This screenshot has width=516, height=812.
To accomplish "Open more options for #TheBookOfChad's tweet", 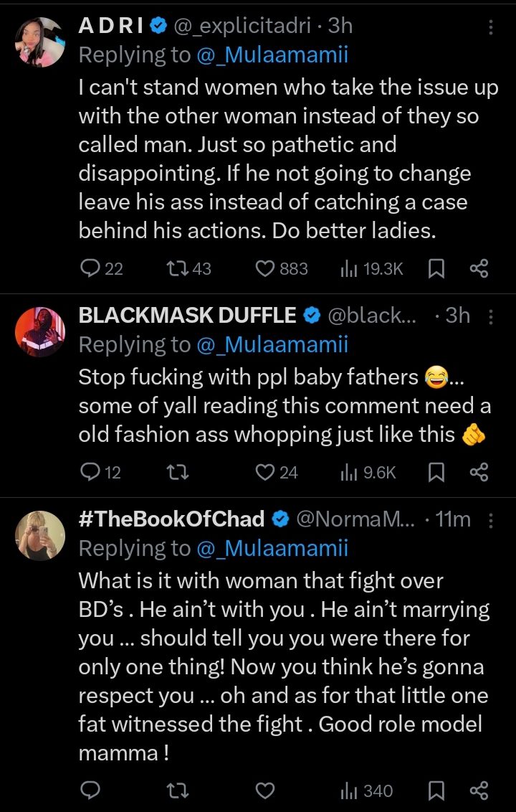I will tap(490, 519).
